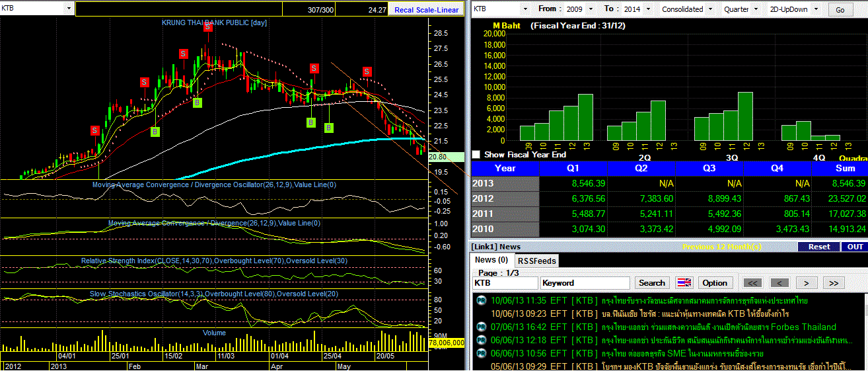868x373 pixels.
Task: Open the financials symbol KTB dropdown
Action: [525, 9]
